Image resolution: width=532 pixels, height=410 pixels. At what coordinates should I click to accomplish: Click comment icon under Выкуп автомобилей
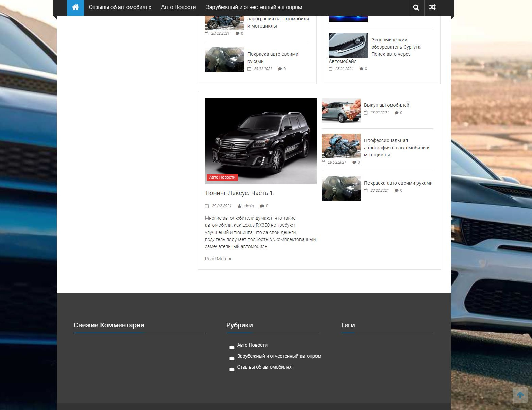click(x=396, y=113)
